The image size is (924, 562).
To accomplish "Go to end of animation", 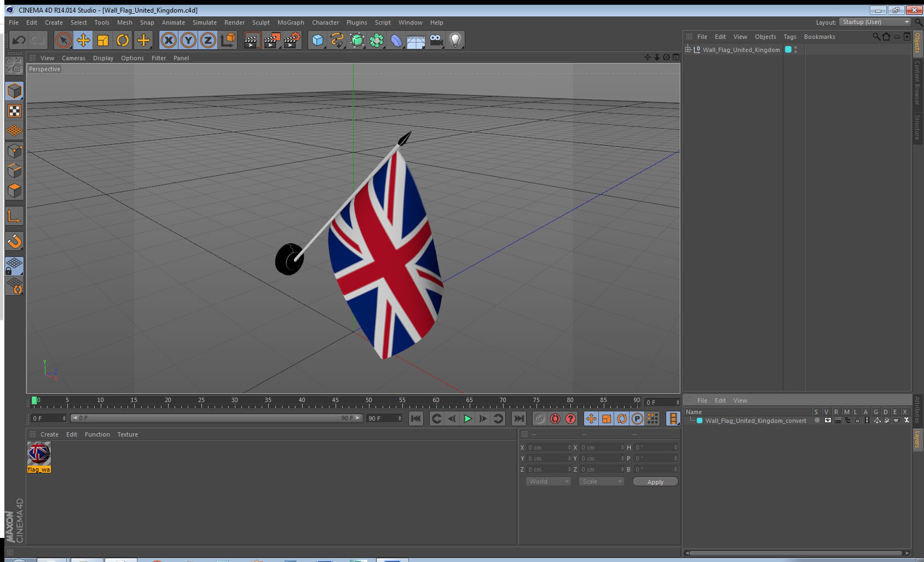I will 518,418.
